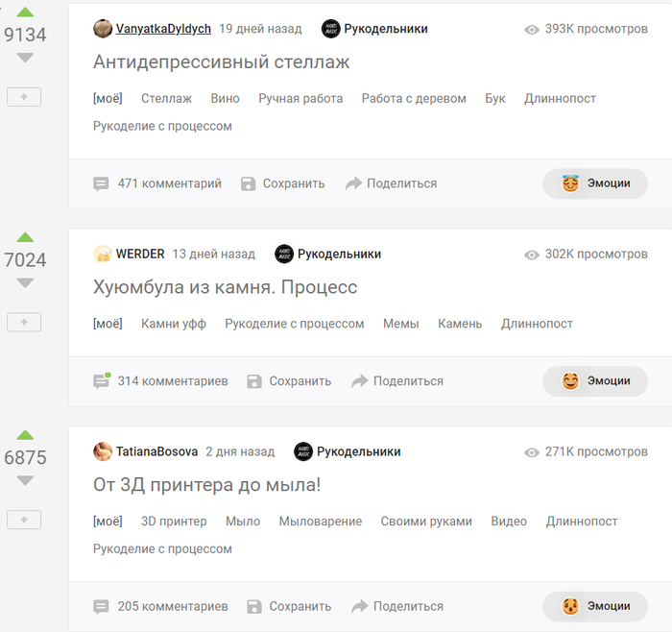The image size is (672, 632).
Task: Open 314 комментариев on Хуюмбула post
Action: pyautogui.click(x=173, y=381)
